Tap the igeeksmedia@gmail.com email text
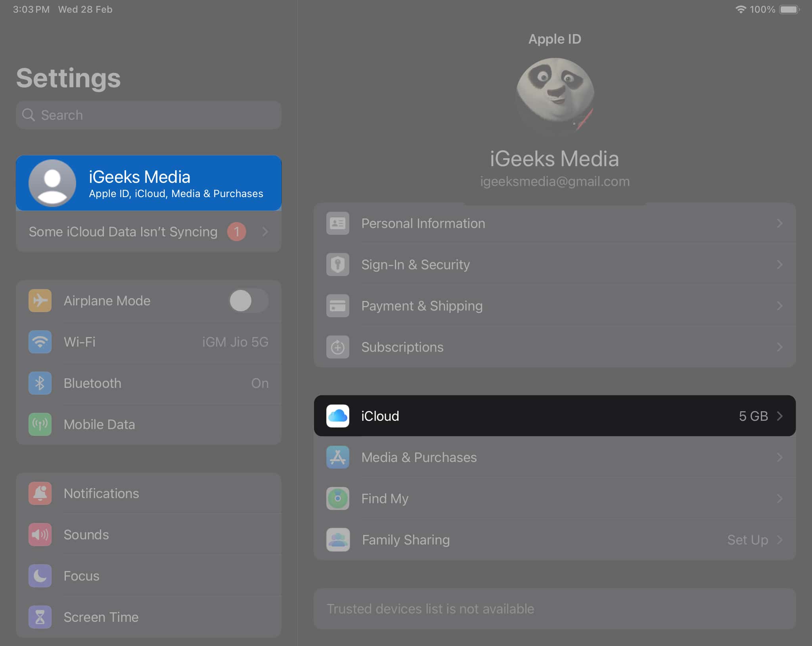Viewport: 812px width, 646px height. [x=555, y=181]
